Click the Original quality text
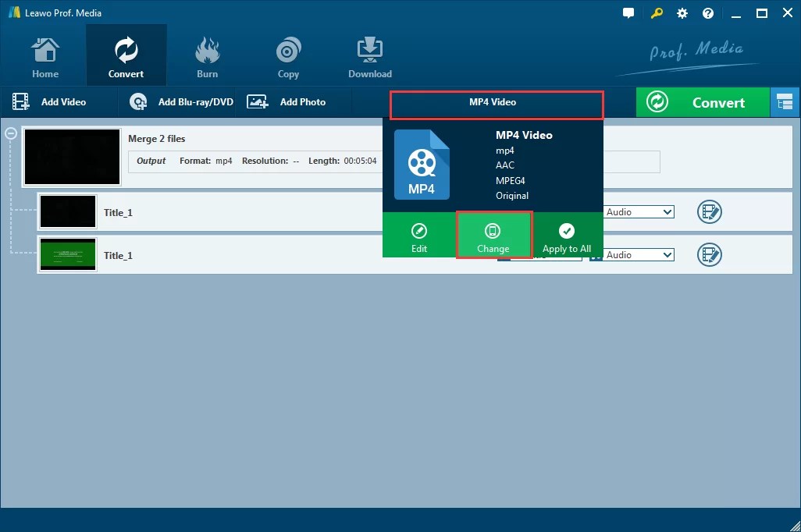 click(x=512, y=196)
